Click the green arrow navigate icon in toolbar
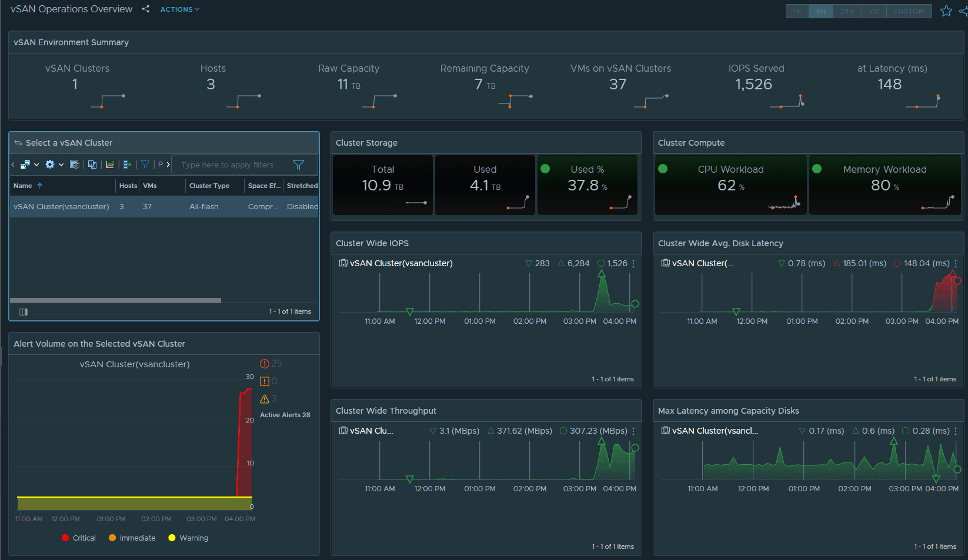968x560 pixels. (127, 165)
